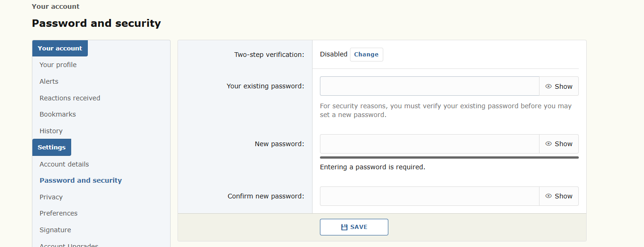Focus the new password input field
Image resolution: width=644 pixels, height=247 pixels.
[x=429, y=144]
